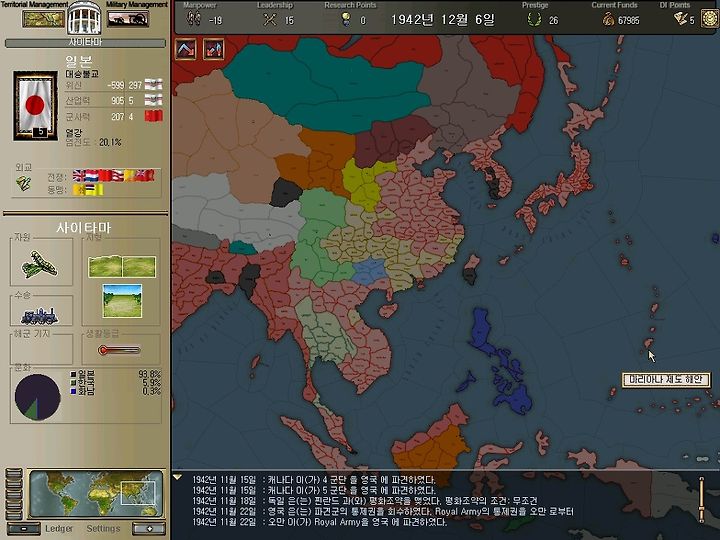Click the culture pie chart
The image size is (720, 540).
37,397
